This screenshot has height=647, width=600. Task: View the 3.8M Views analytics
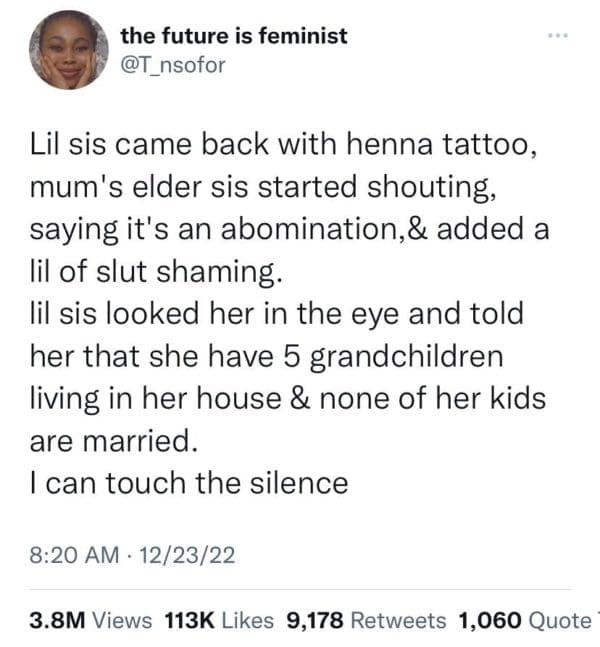click(x=90, y=620)
